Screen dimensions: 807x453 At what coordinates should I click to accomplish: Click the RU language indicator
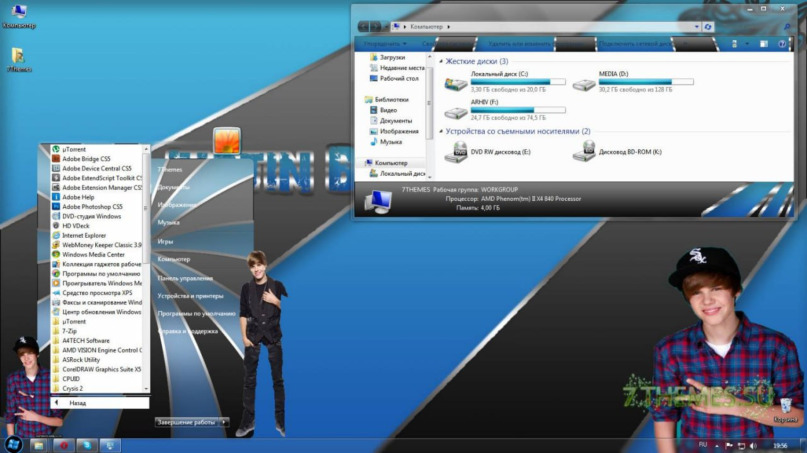[x=703, y=445]
